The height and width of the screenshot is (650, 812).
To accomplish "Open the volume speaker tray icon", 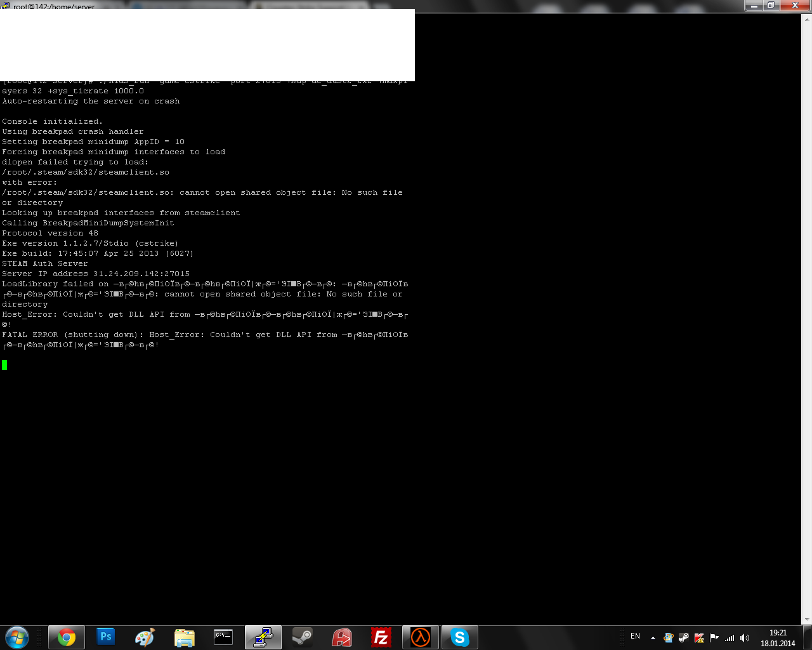I will tap(745, 638).
